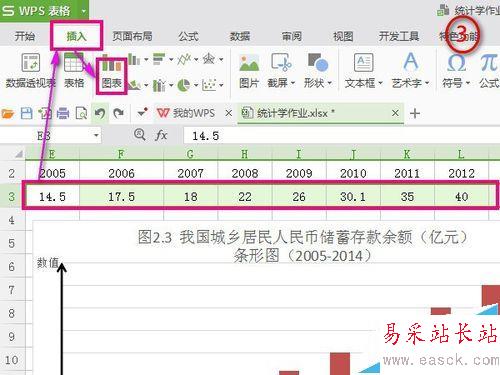Select cell containing 30.1
Viewport: 500px width, 375px height.
pos(353,197)
